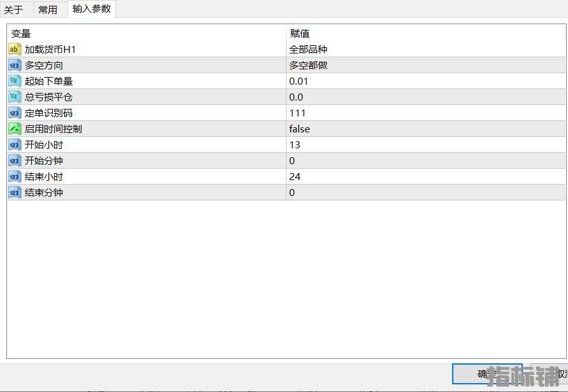Click the double icon beside 总亏损平仓
Screen dimensions: 568x392
point(15,97)
